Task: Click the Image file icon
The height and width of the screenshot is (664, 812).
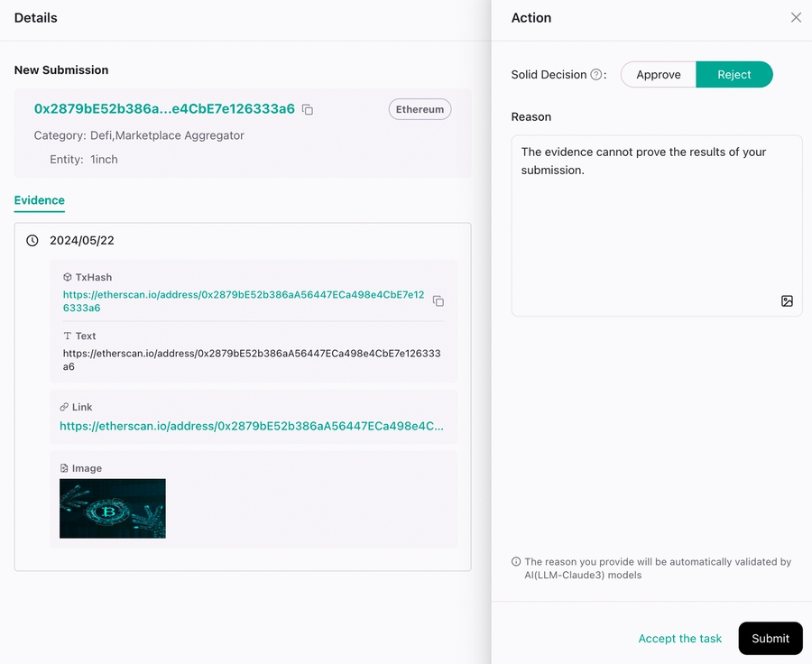Action: [64, 469]
